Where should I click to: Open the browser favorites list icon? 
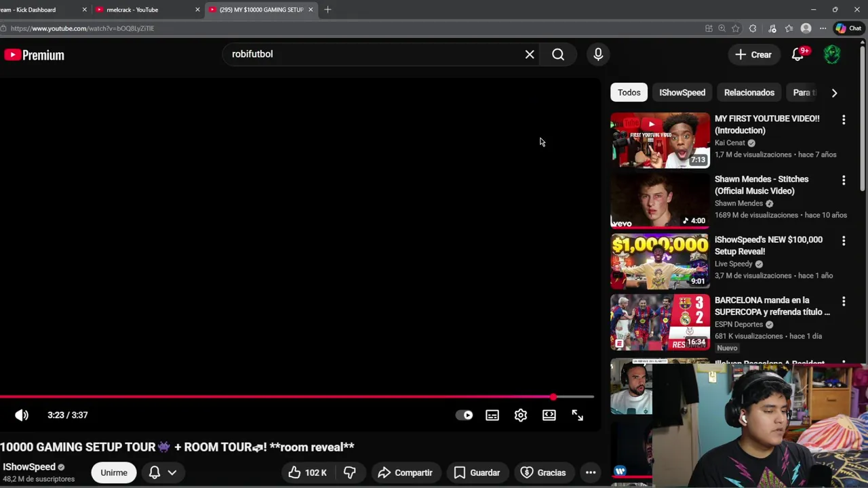click(x=789, y=28)
